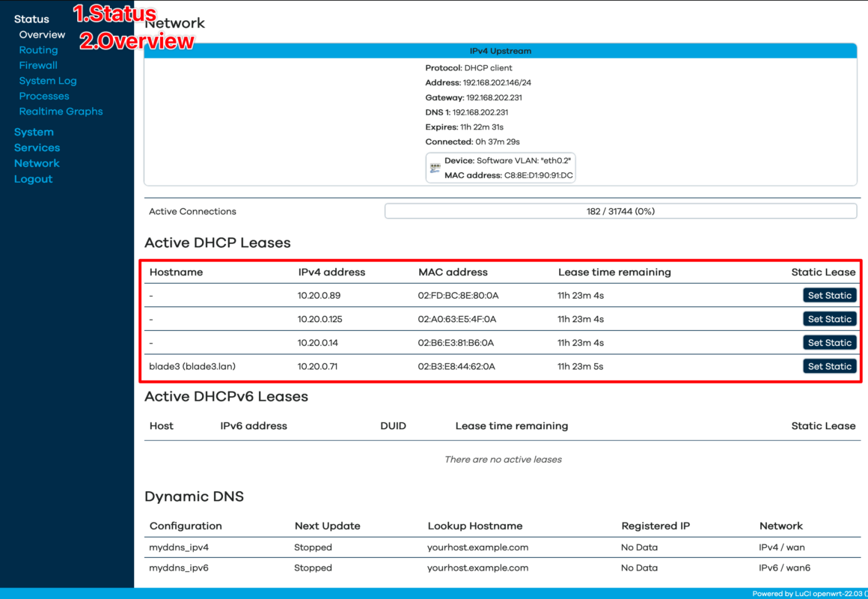This screenshot has height=599, width=868.
Task: Expand the Services sidebar menu
Action: pos(37,148)
